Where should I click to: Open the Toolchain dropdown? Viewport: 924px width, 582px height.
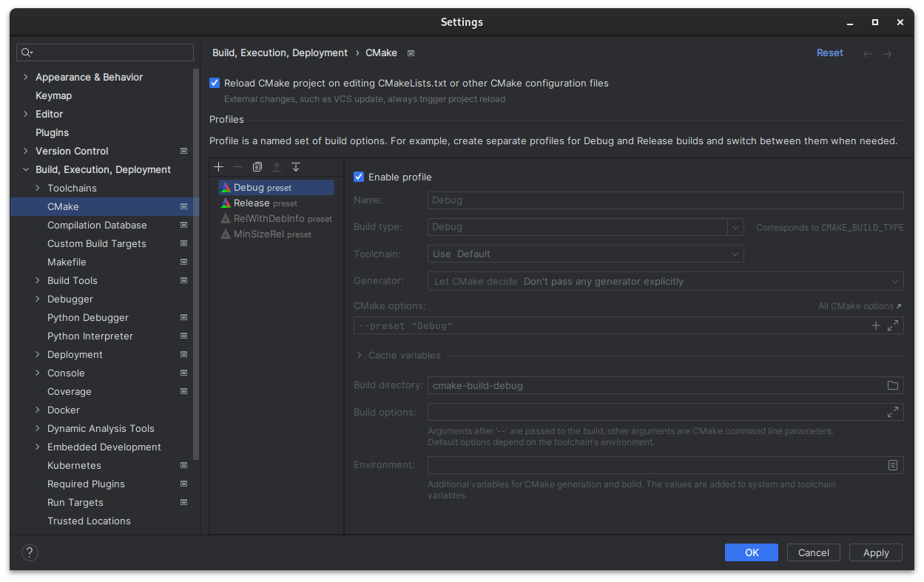click(x=735, y=253)
